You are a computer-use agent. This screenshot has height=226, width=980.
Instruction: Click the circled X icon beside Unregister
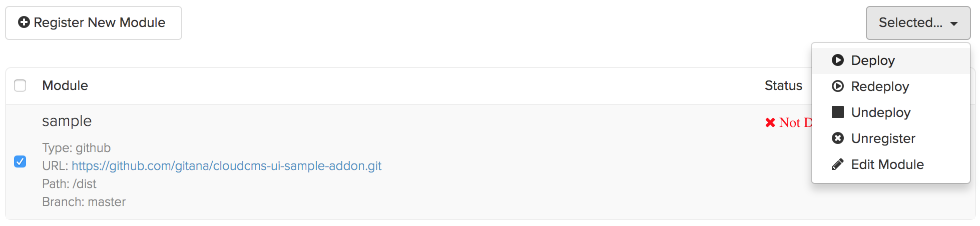(837, 138)
